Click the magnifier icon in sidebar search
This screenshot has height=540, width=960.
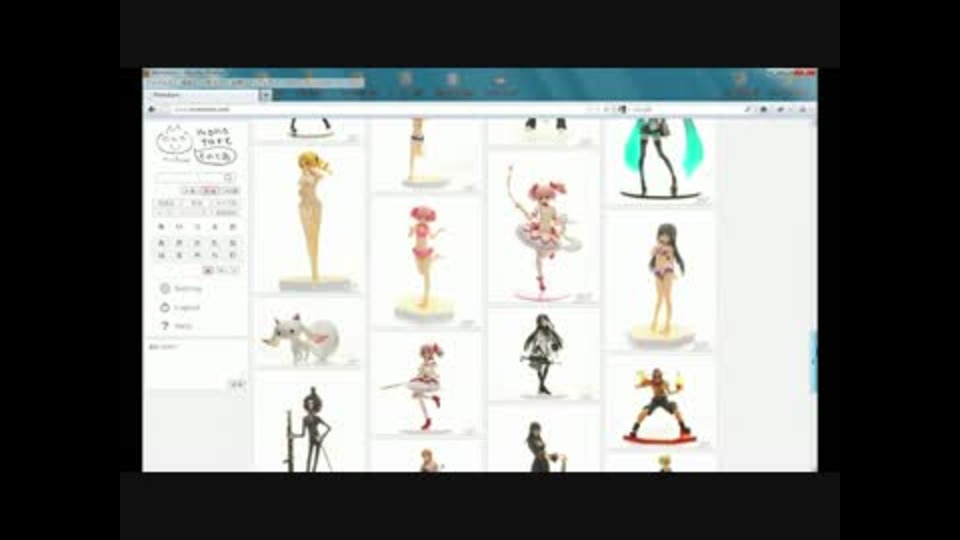click(229, 178)
